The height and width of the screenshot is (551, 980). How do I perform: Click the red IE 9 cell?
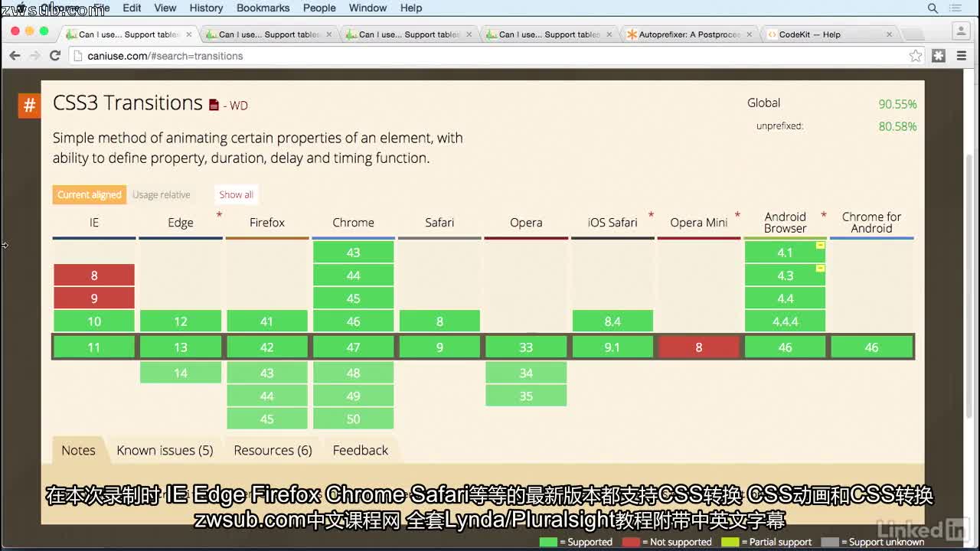pos(93,298)
